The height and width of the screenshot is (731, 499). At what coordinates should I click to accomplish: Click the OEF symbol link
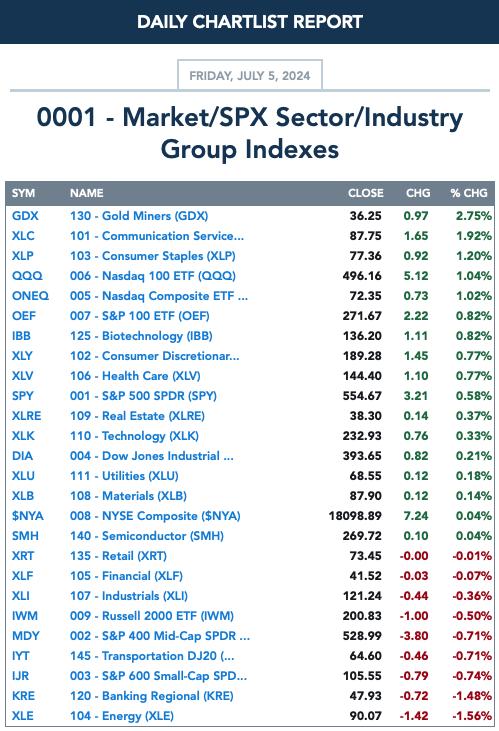23,316
